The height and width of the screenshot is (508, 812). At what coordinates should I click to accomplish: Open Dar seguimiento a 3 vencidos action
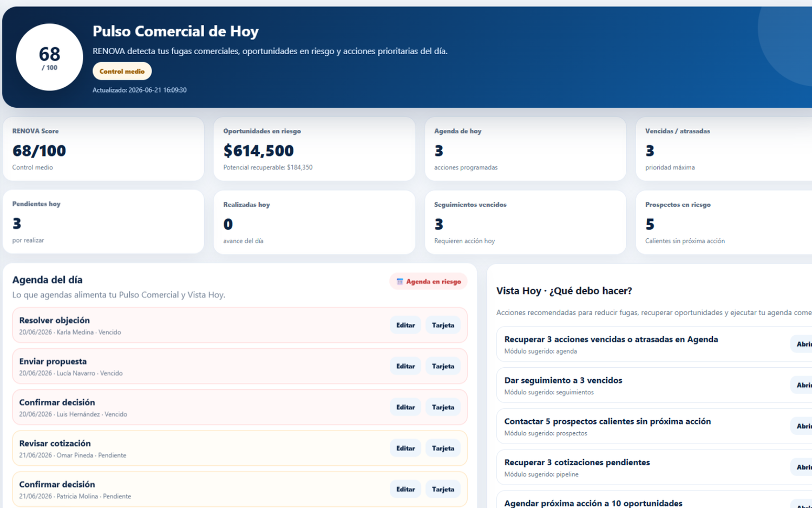click(x=802, y=385)
